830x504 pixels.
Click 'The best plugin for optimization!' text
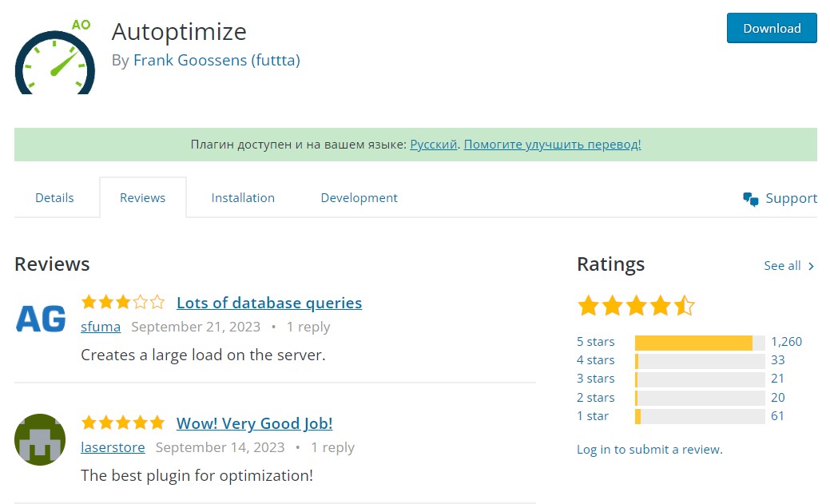197,476
